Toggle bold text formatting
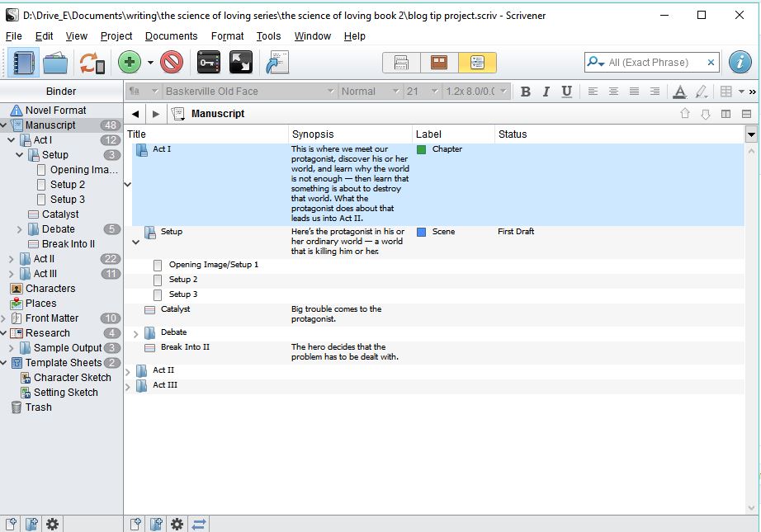 pyautogui.click(x=525, y=92)
